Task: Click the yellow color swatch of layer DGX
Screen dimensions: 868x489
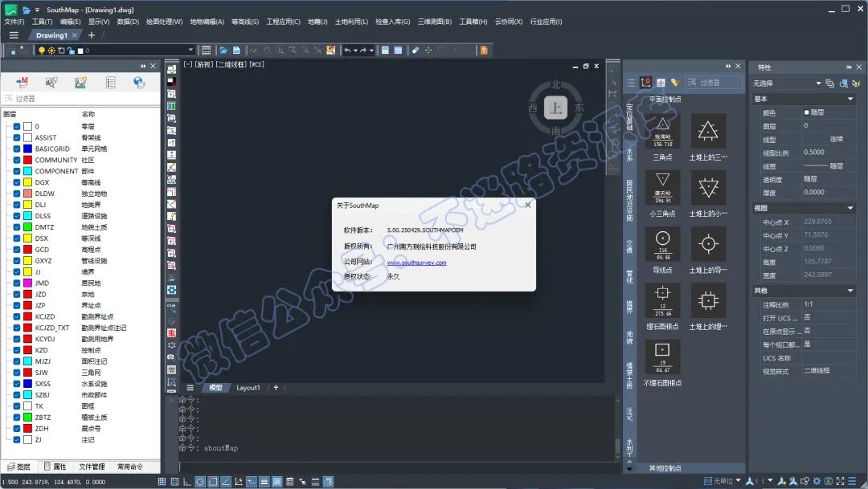Action: 27,182
